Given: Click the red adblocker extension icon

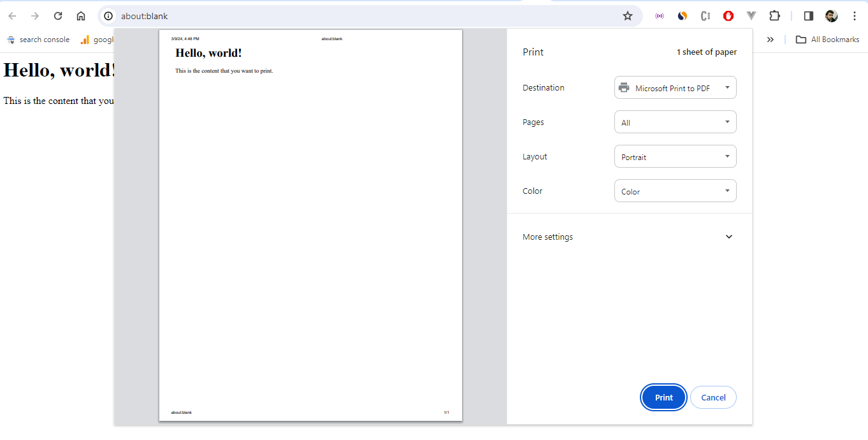Looking at the screenshot, I should click(728, 16).
